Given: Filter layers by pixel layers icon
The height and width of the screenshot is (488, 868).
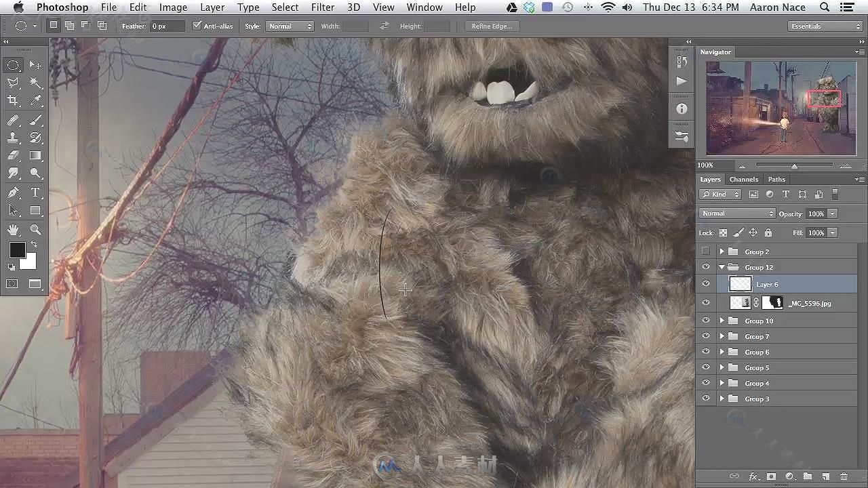Looking at the screenshot, I should coord(753,195).
